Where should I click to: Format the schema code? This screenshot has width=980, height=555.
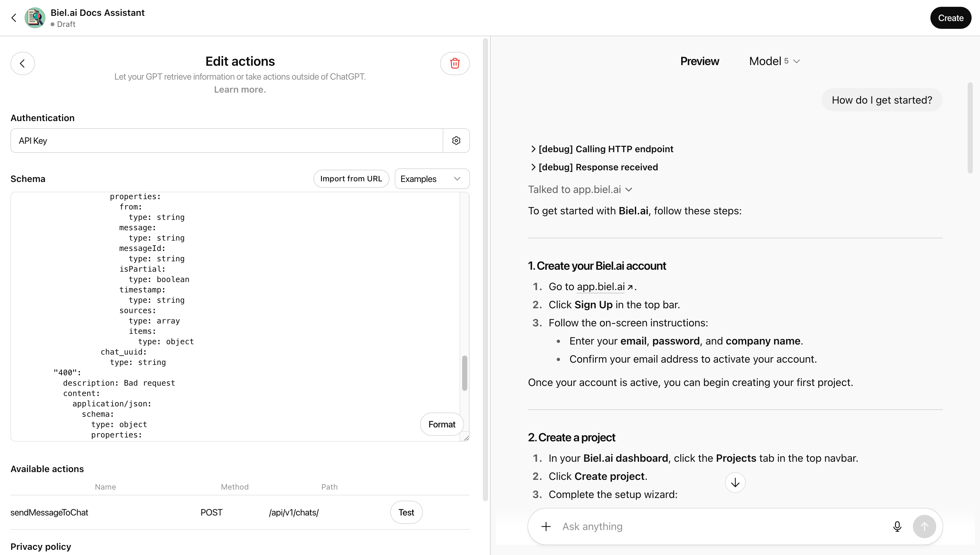point(441,424)
